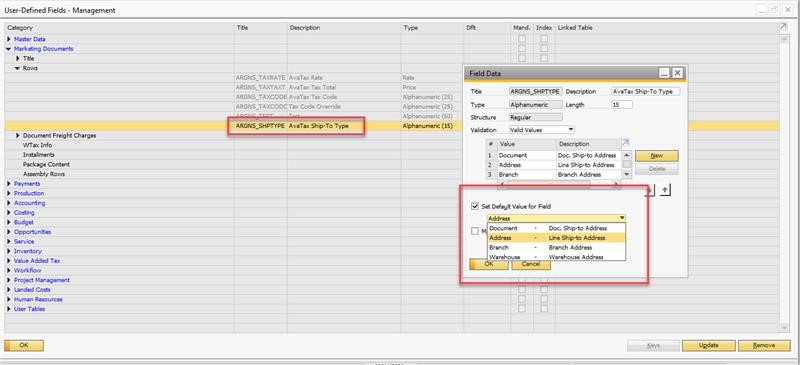
Task: Expand the User Tables category
Action: coord(9,309)
